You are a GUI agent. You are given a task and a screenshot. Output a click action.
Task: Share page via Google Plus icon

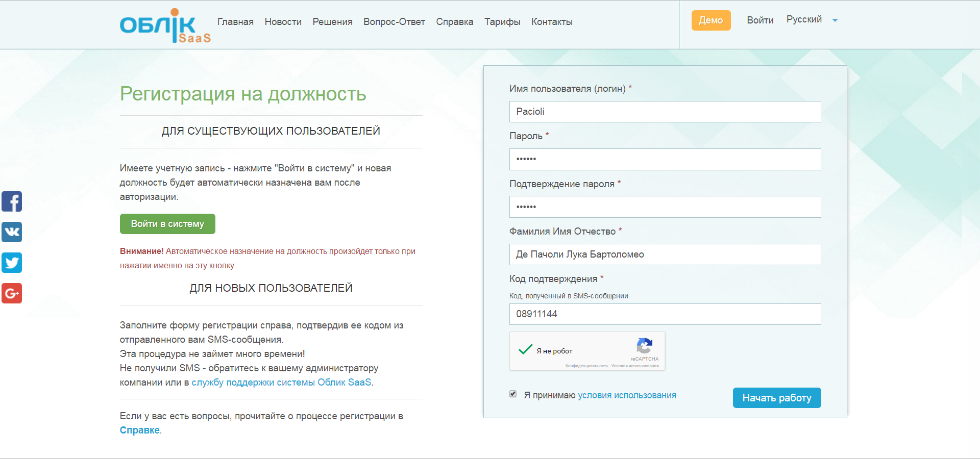[x=12, y=293]
